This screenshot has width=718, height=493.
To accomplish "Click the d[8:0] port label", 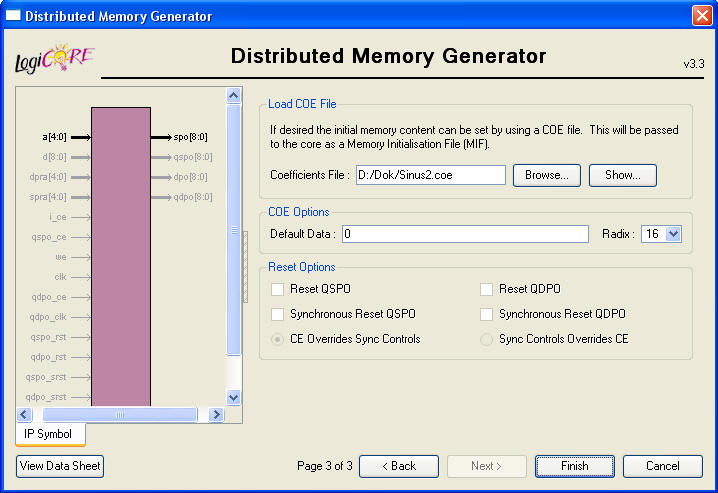I will (54, 157).
